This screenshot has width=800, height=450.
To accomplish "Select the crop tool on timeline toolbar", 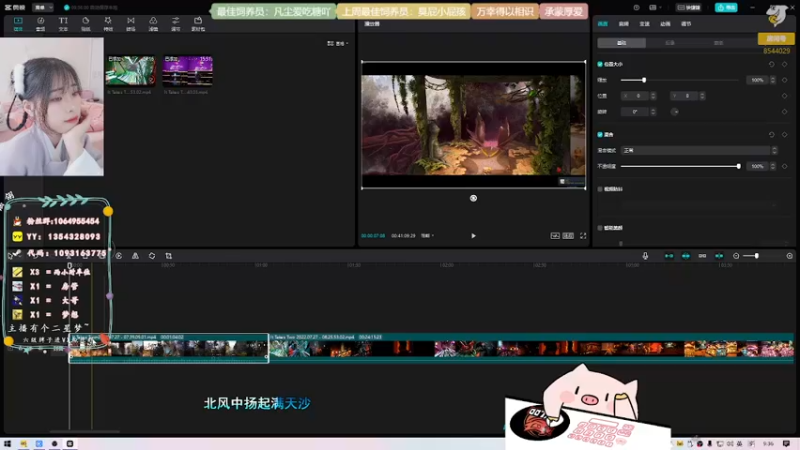I will tap(168, 256).
